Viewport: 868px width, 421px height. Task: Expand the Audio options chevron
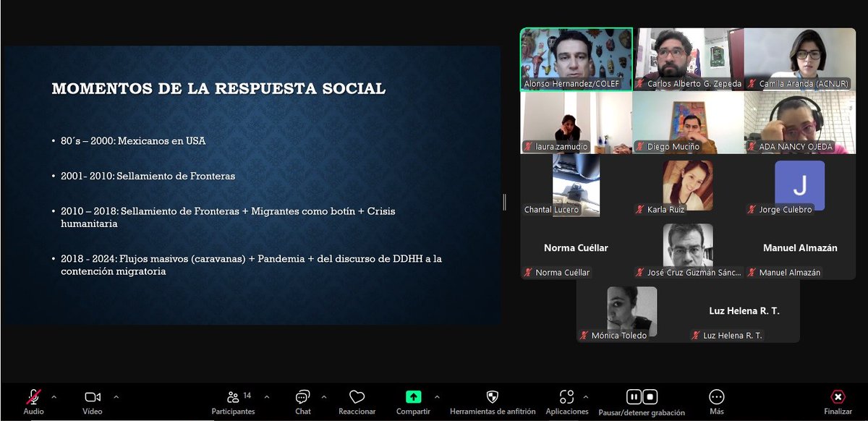tap(54, 396)
